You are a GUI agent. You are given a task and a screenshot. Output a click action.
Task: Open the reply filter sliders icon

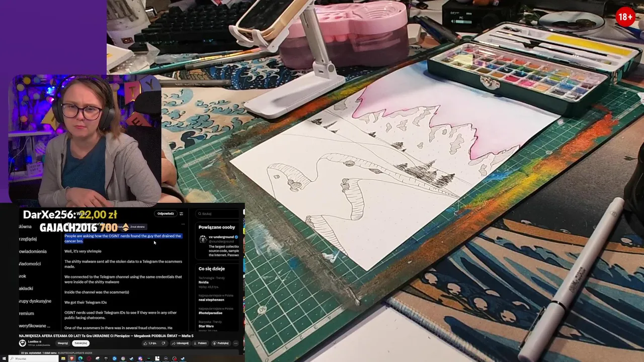coord(181,214)
